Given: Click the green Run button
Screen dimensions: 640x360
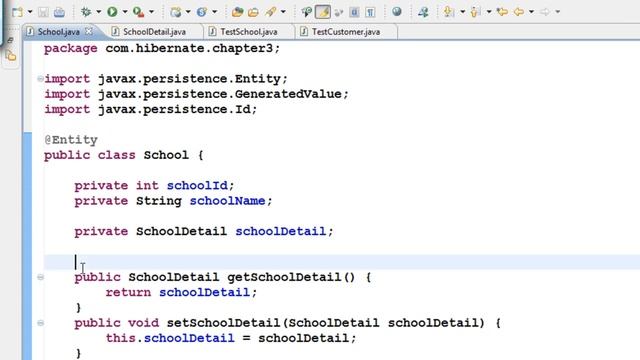Looking at the screenshot, I should point(112,12).
